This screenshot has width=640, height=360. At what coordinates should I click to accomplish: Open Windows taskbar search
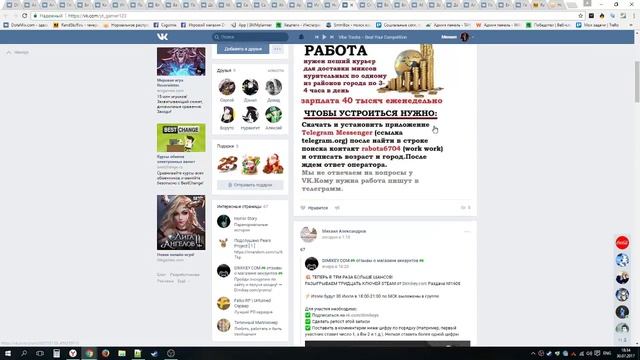pos(24,353)
